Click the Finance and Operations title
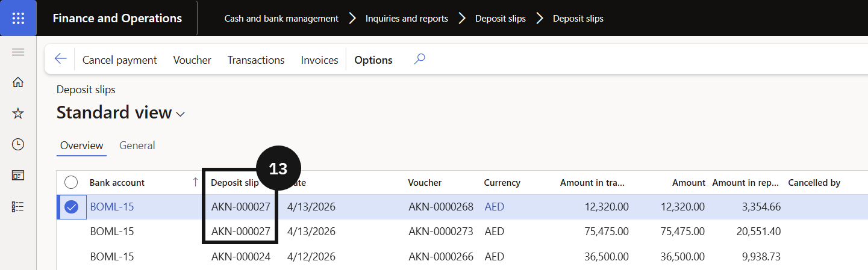This screenshot has height=270, width=868. 117,19
